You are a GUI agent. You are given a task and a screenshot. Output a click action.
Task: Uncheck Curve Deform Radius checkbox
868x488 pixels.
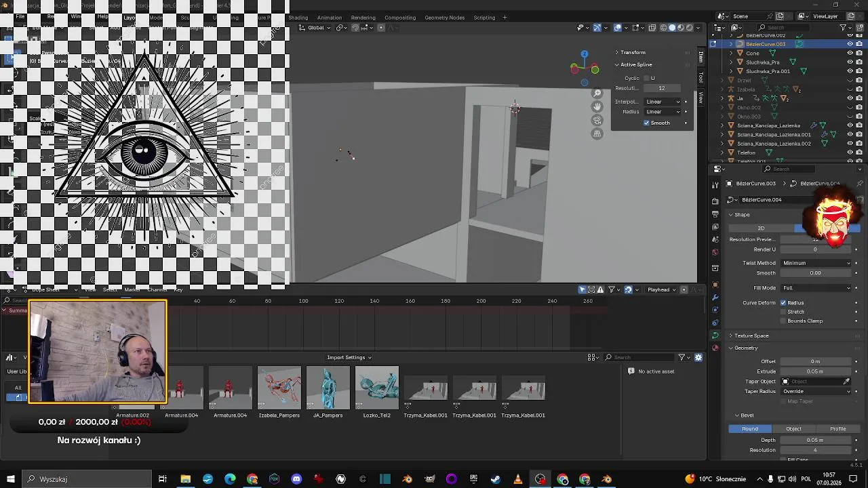(783, 303)
